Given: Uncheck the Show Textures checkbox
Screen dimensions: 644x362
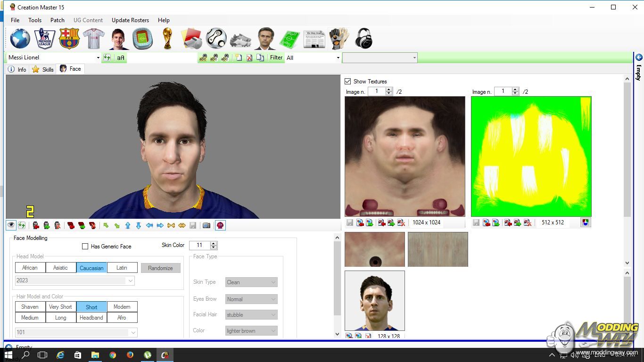Looking at the screenshot, I should tap(348, 82).
